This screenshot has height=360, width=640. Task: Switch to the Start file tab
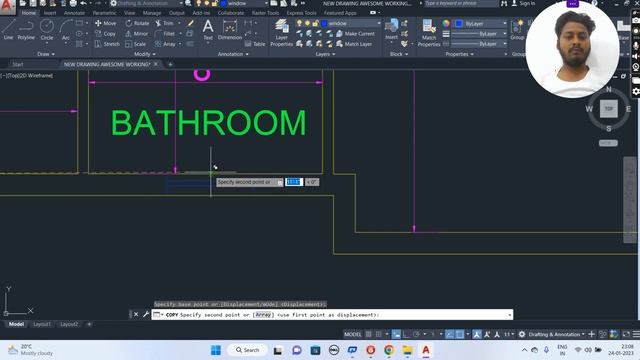point(18,64)
